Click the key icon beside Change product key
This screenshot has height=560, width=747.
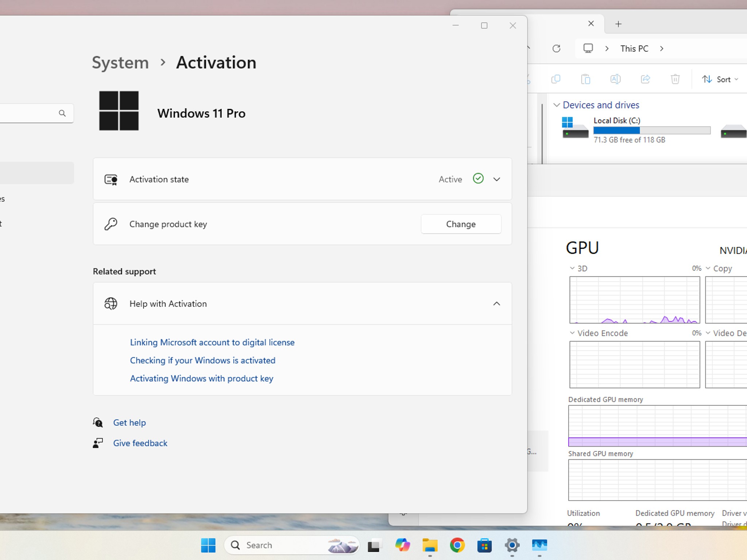(111, 224)
